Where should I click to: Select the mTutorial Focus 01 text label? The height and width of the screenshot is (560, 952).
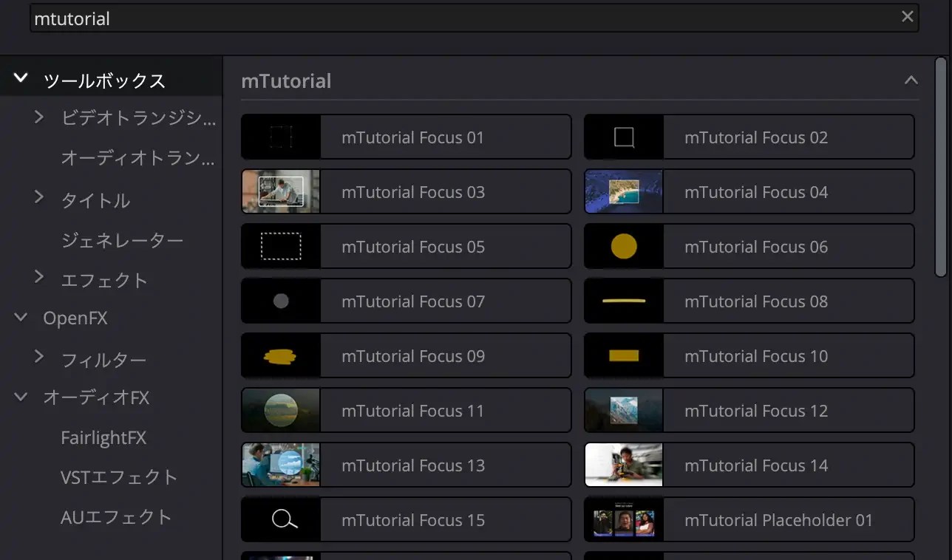pyautogui.click(x=412, y=137)
